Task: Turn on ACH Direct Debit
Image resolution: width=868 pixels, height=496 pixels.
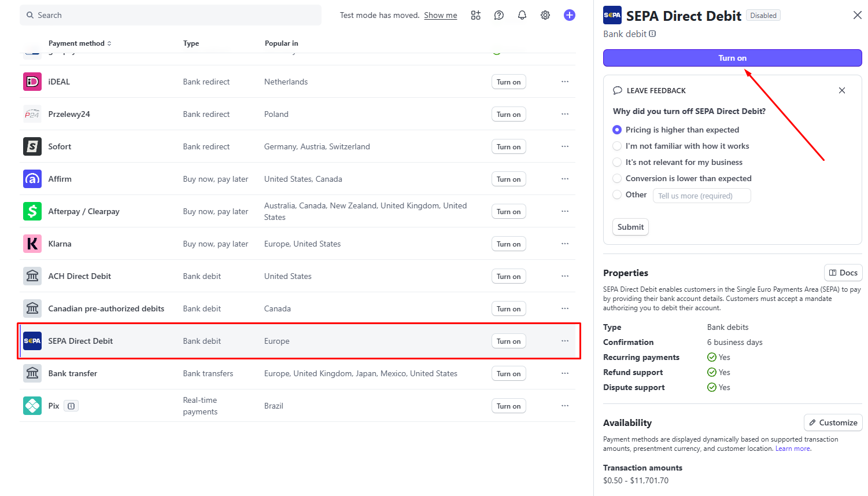Action: 509,276
